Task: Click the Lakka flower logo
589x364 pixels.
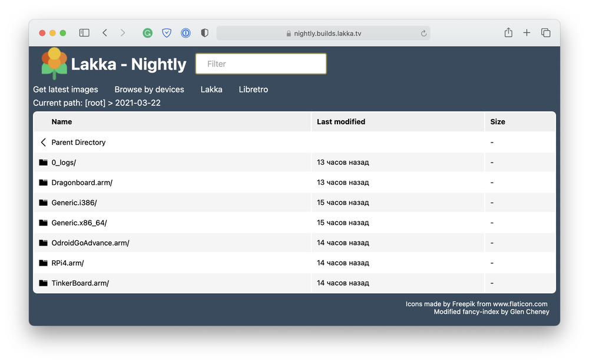Action: [x=54, y=64]
